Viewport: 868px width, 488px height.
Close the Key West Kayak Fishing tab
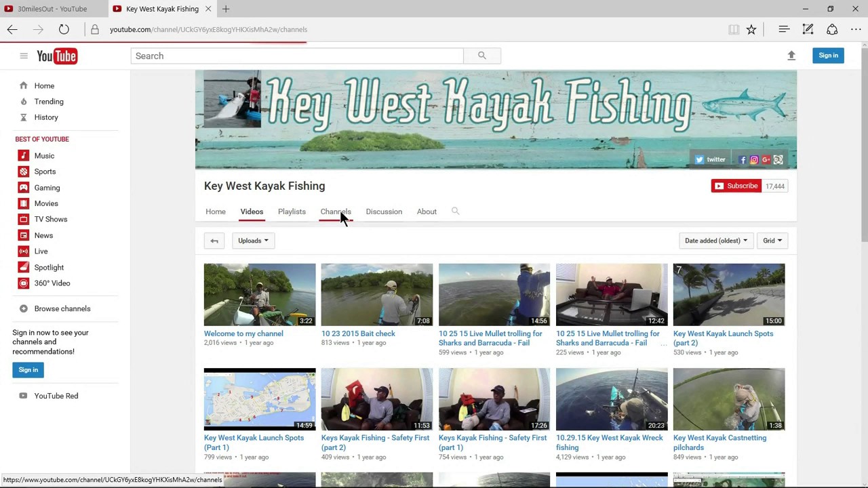pyautogui.click(x=208, y=9)
